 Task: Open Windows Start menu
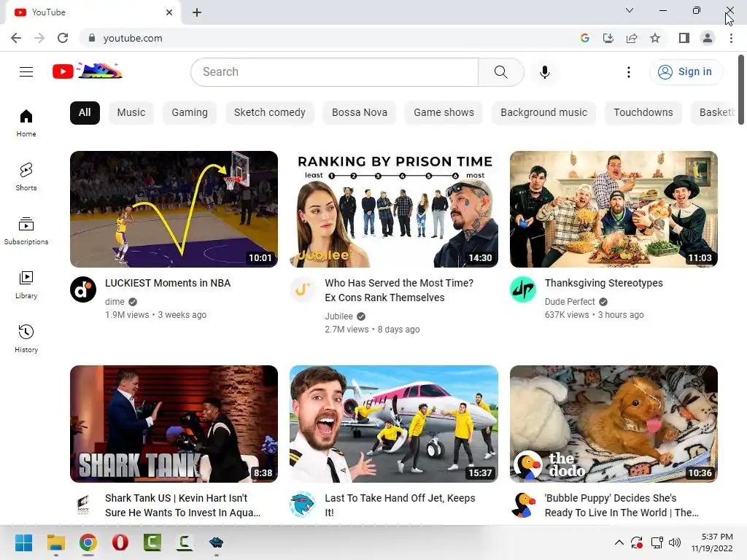click(24, 542)
